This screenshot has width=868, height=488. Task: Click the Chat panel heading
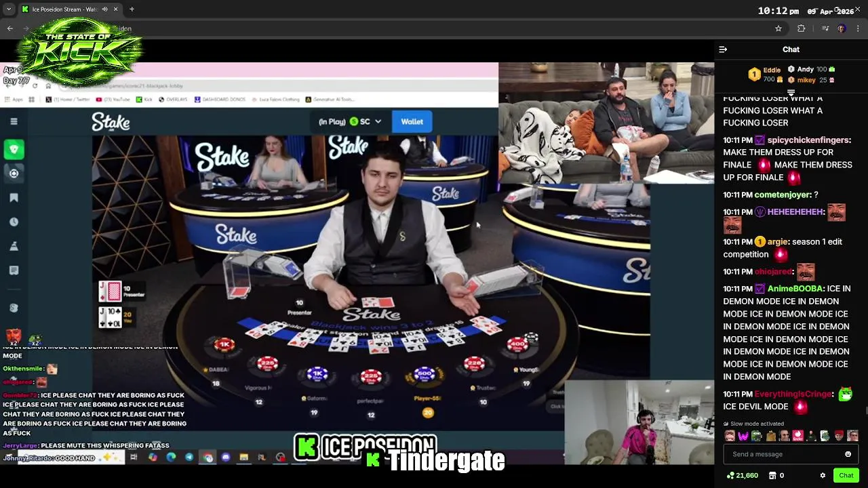tap(791, 49)
